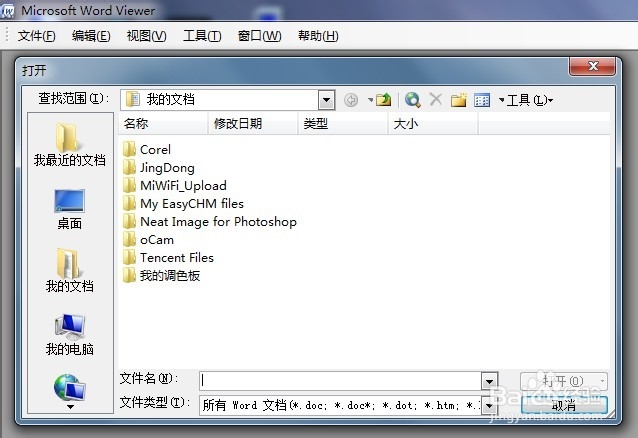Select the JingDong folder name

167,168
